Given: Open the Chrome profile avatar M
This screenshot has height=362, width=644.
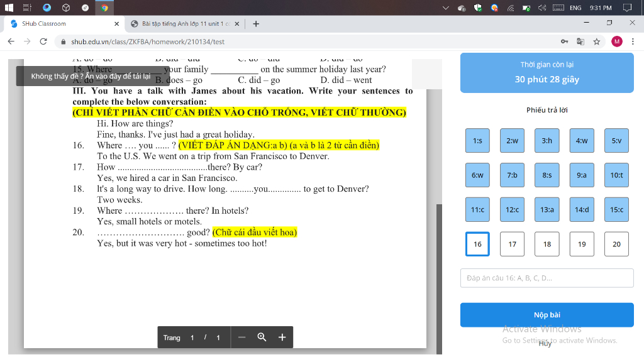Looking at the screenshot, I should coord(616,41).
